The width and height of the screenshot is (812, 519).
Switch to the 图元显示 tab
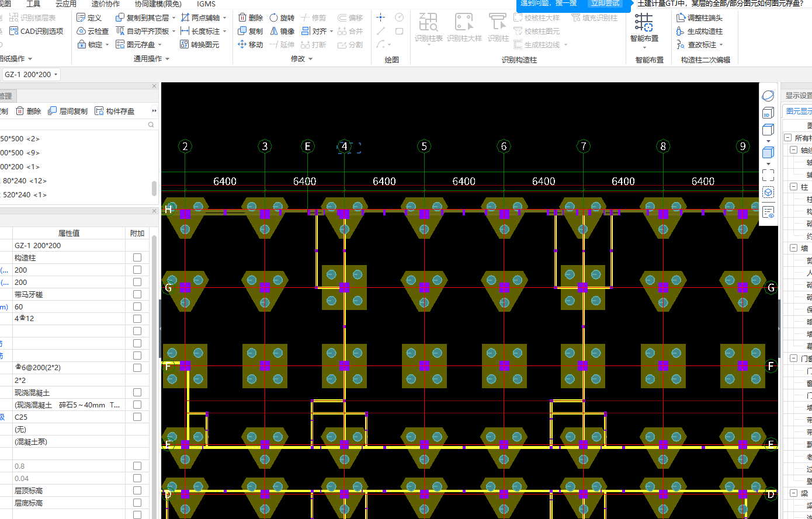tap(798, 111)
